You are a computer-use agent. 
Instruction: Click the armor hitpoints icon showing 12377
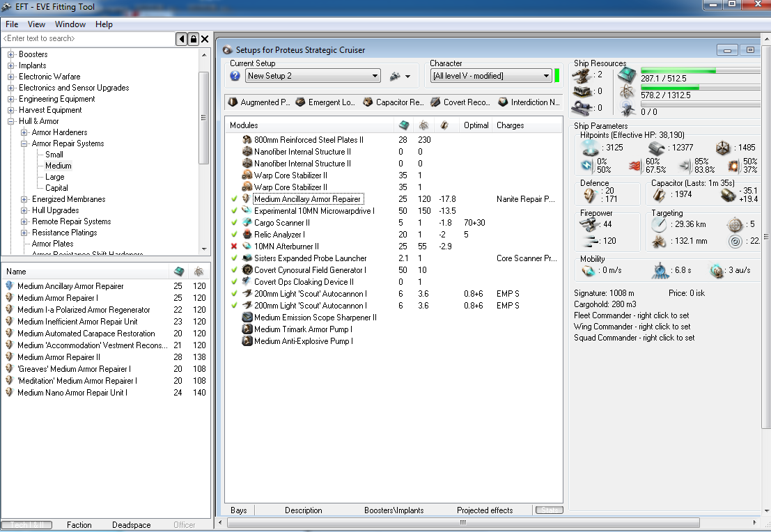657,148
